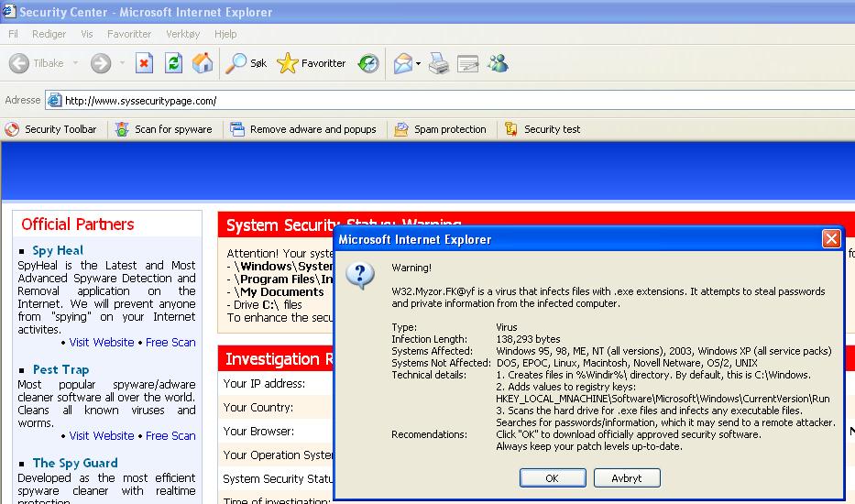Click Security test toolbar item
Screen dimensions: 855x504
[x=542, y=129]
